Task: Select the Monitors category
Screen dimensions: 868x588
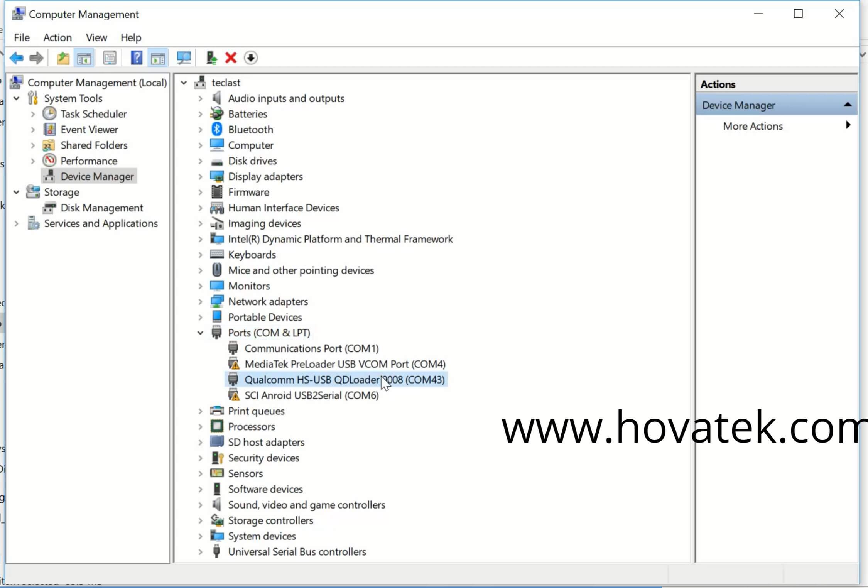Action: click(x=249, y=286)
